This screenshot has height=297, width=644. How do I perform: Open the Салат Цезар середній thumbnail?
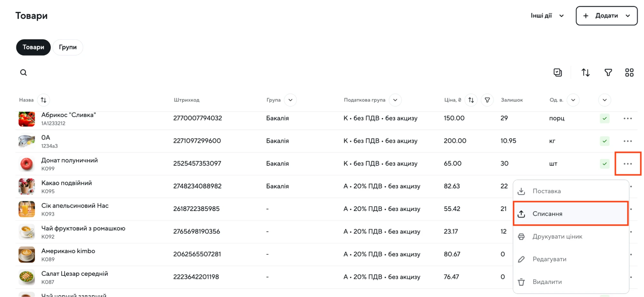coord(27,277)
